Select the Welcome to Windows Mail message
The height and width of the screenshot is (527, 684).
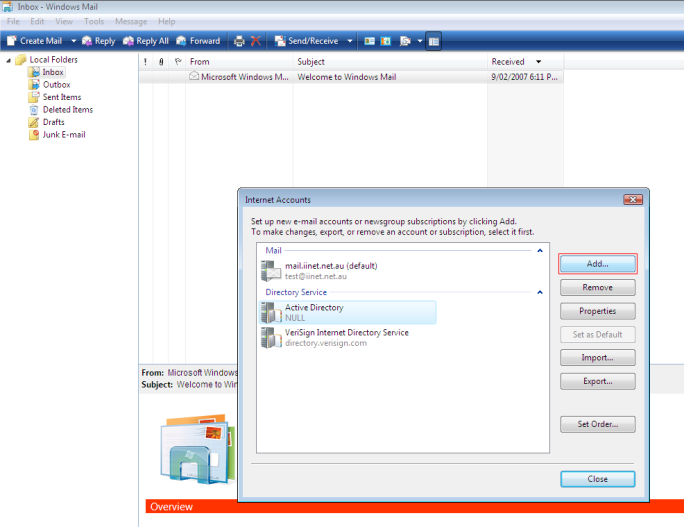click(x=351, y=77)
